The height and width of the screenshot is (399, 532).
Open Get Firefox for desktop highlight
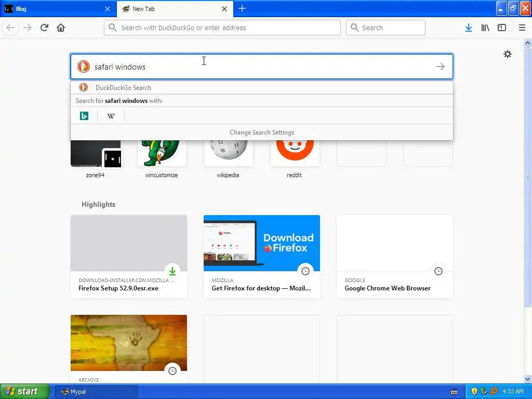point(262,257)
